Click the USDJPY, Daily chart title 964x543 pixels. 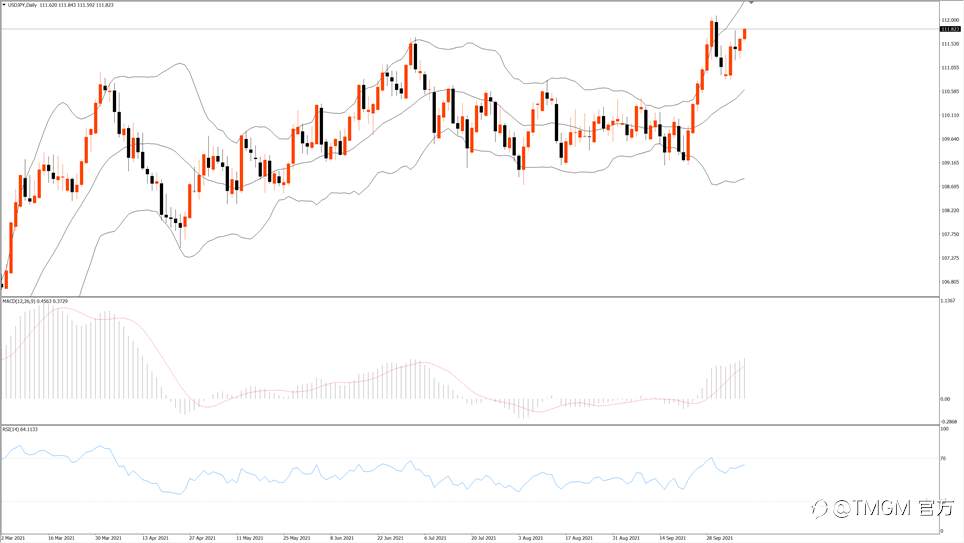23,5
